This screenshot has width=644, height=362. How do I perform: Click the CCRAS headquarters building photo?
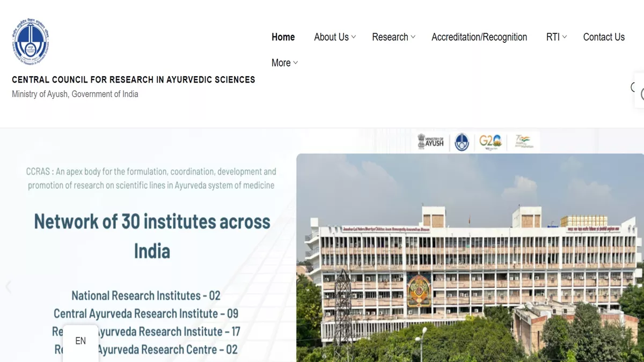point(470,258)
